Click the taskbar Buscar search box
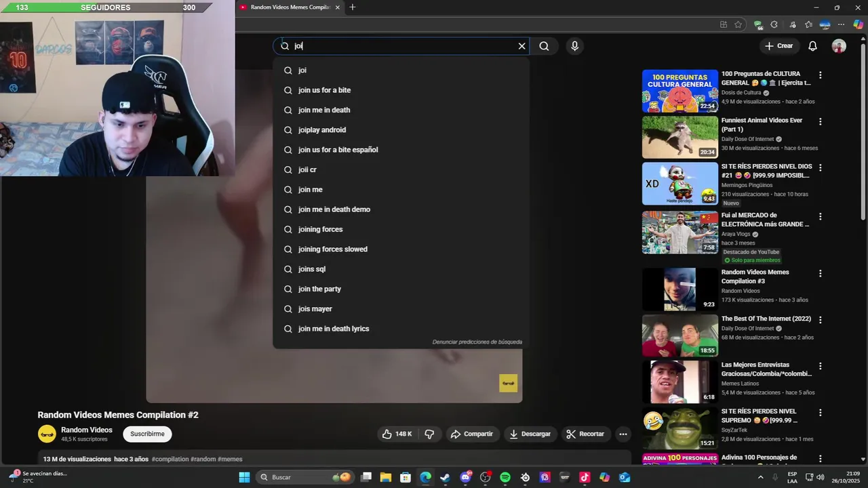This screenshot has height=488, width=868. [305, 477]
